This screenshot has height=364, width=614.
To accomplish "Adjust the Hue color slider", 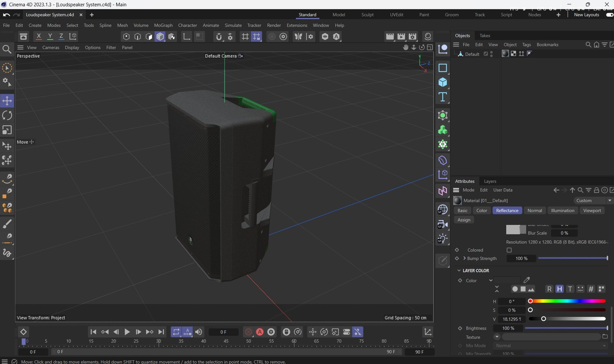I will [x=567, y=301].
